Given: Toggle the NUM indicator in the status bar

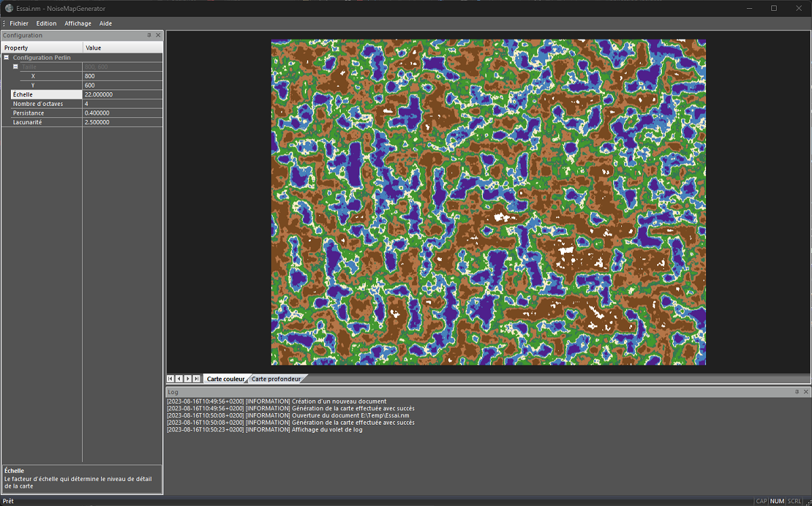Looking at the screenshot, I should (777, 501).
